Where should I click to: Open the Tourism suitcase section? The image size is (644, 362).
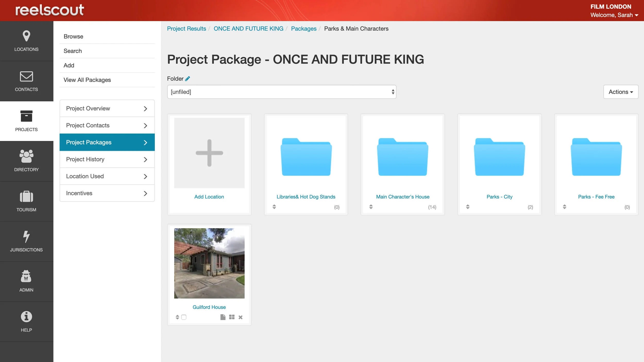(26, 201)
